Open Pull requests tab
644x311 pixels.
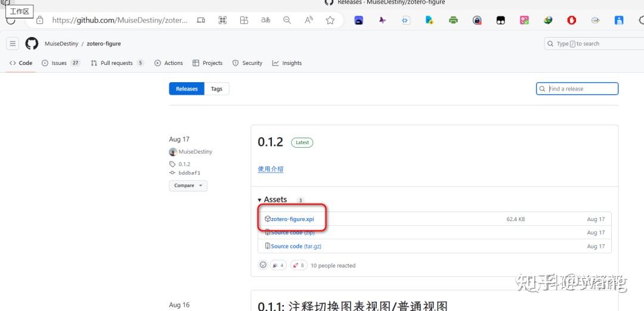(x=117, y=63)
